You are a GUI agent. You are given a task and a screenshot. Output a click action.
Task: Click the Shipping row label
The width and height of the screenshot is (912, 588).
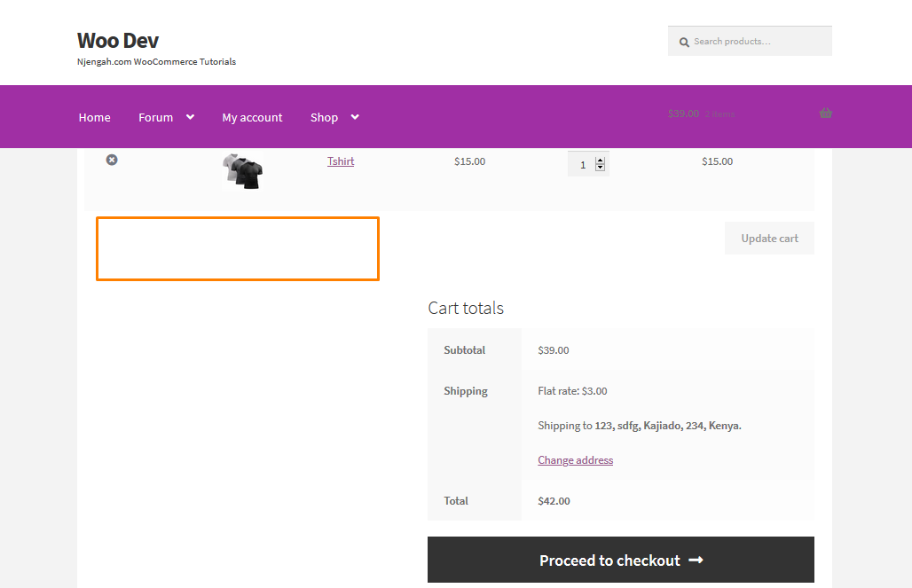[x=465, y=391]
